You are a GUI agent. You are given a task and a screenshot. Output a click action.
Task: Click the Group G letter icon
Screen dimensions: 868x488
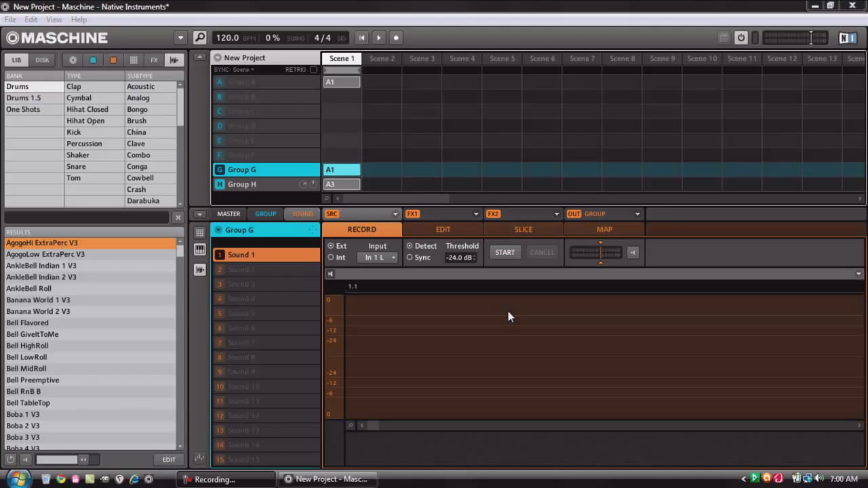(219, 169)
